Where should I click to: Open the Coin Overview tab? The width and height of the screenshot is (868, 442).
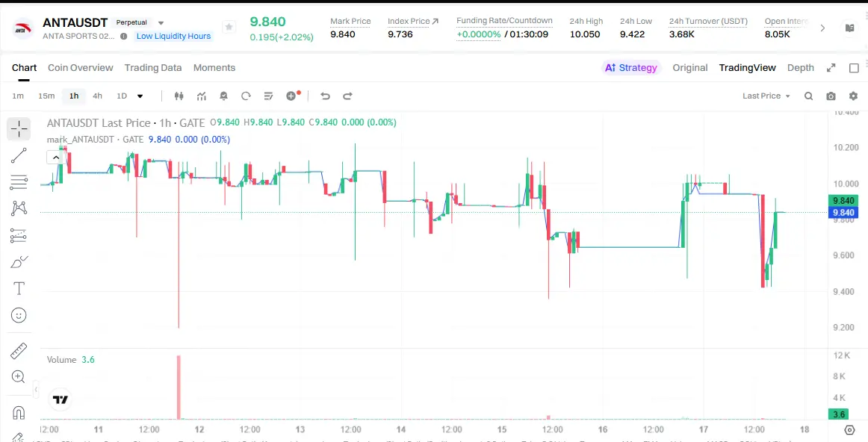click(80, 67)
